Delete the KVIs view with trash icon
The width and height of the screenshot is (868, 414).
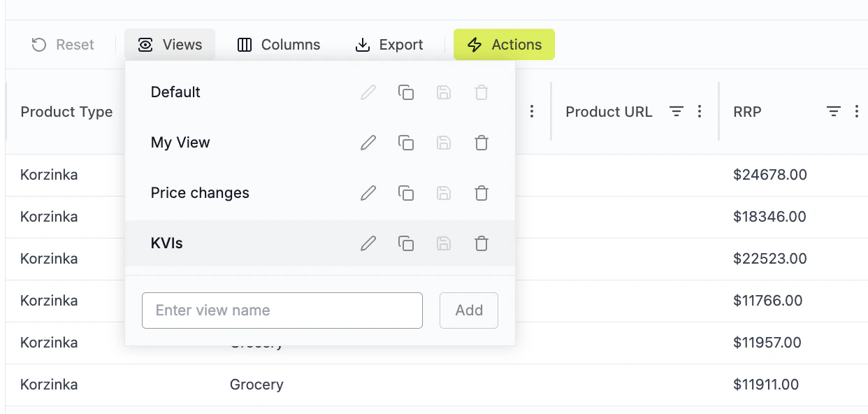tap(482, 243)
